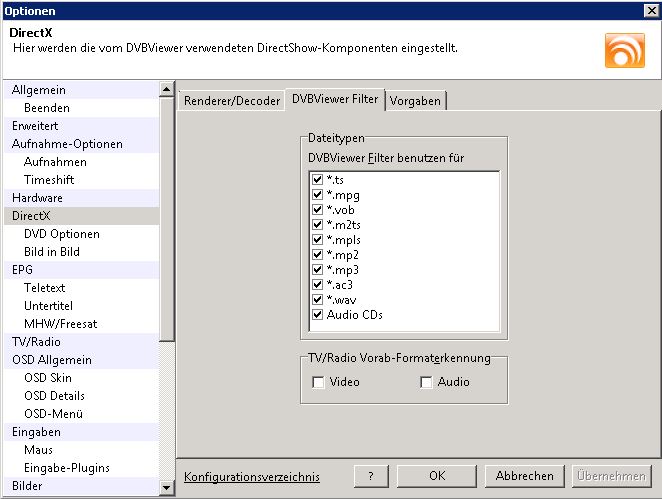This screenshot has width=662, height=499.
Task: Select Hardware in the options tree
Action: (x=37, y=198)
